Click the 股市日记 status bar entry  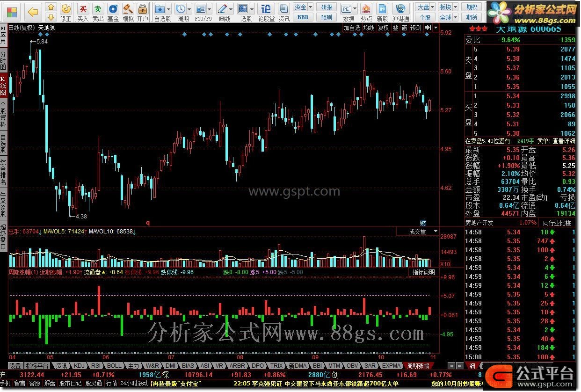[70, 383]
